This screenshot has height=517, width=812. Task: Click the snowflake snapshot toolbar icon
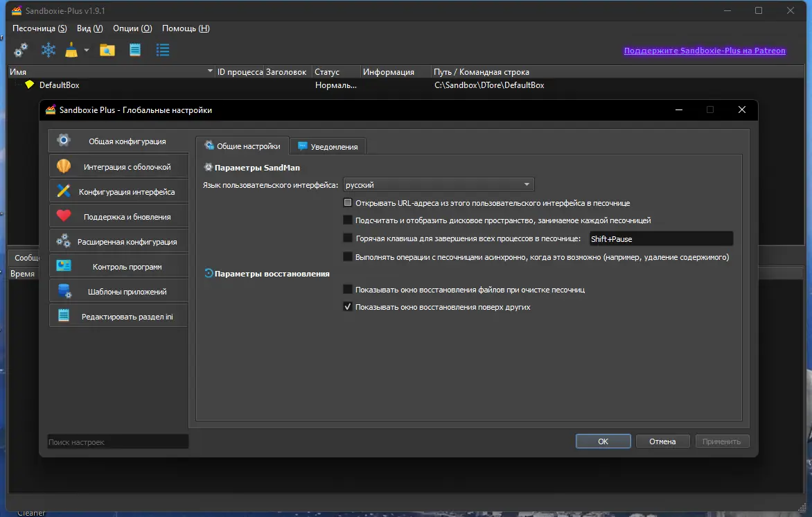pos(48,51)
